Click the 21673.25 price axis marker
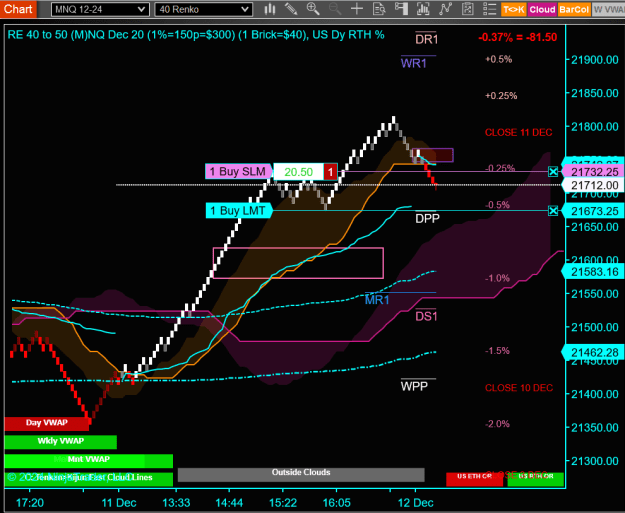 594,211
